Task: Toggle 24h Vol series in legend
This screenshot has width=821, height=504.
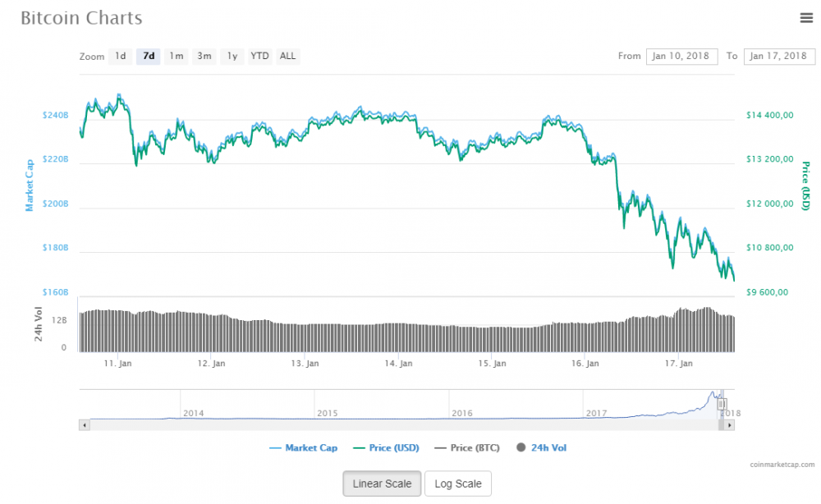Action: click(x=542, y=448)
